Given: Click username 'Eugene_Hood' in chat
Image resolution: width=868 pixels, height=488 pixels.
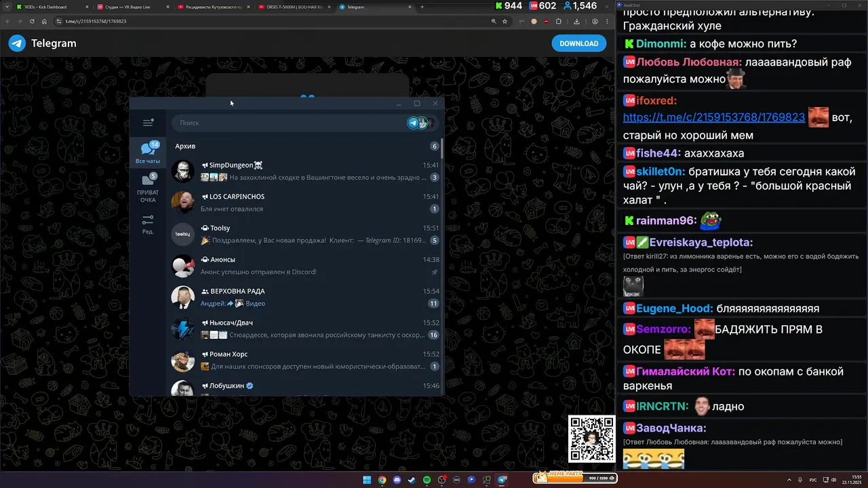Looking at the screenshot, I should (x=674, y=308).
